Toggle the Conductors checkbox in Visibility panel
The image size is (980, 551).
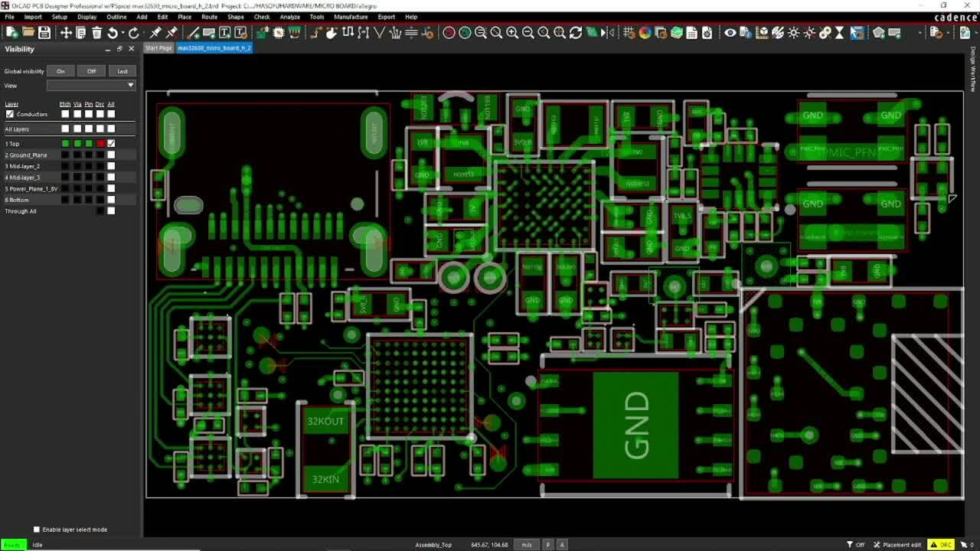coord(9,113)
